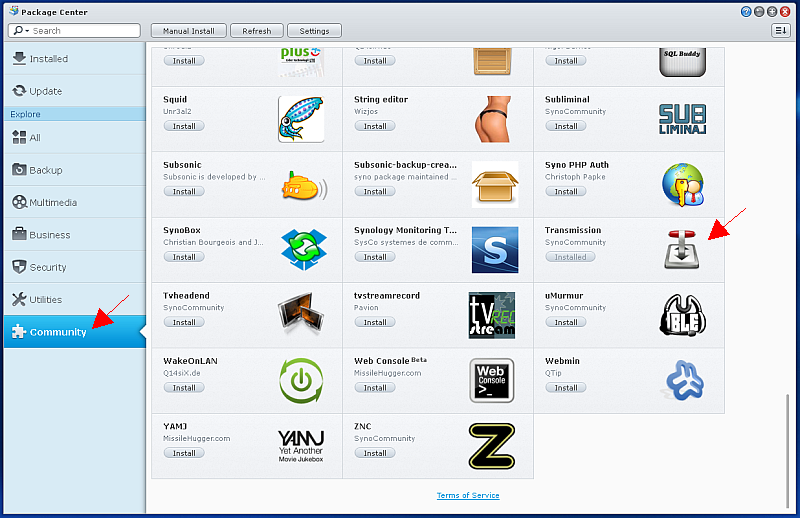Screen dimensions: 800x518
Task: Install the Synology Monitoring Tool package
Action: [x=375, y=257]
